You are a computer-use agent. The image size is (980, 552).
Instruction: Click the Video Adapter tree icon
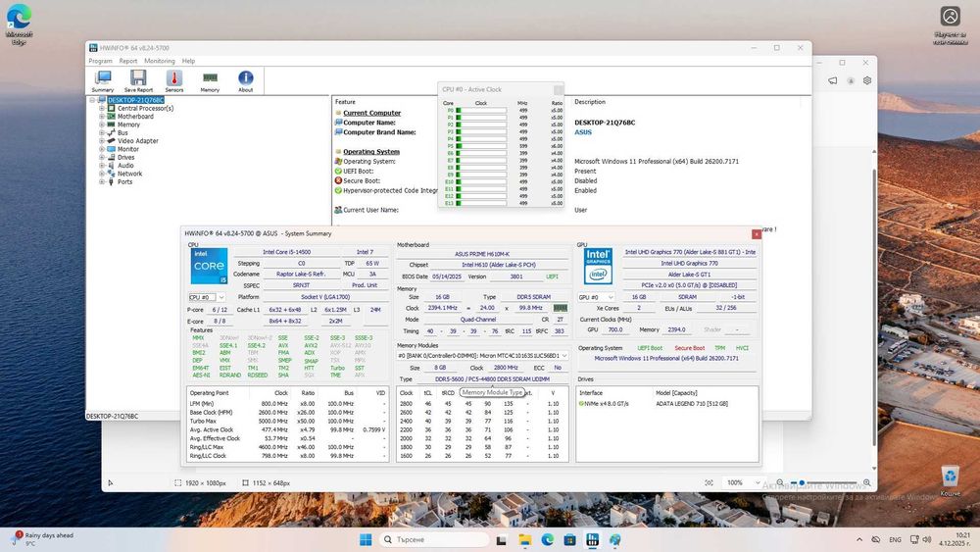(112, 140)
